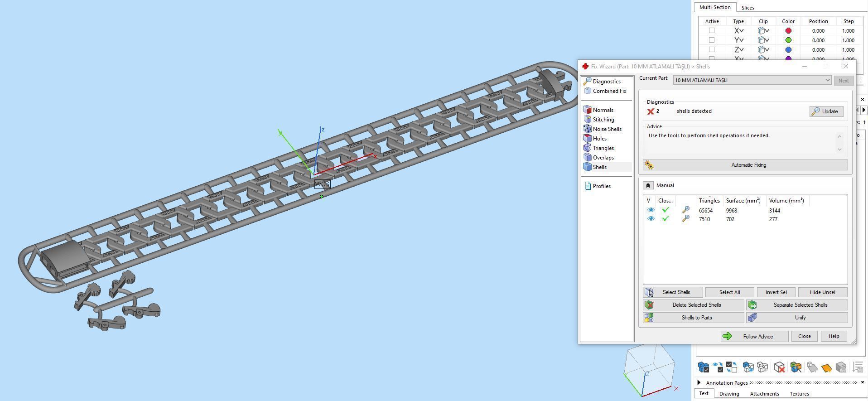Enable the Y section Active checkbox
The height and width of the screenshot is (401, 868).
712,40
